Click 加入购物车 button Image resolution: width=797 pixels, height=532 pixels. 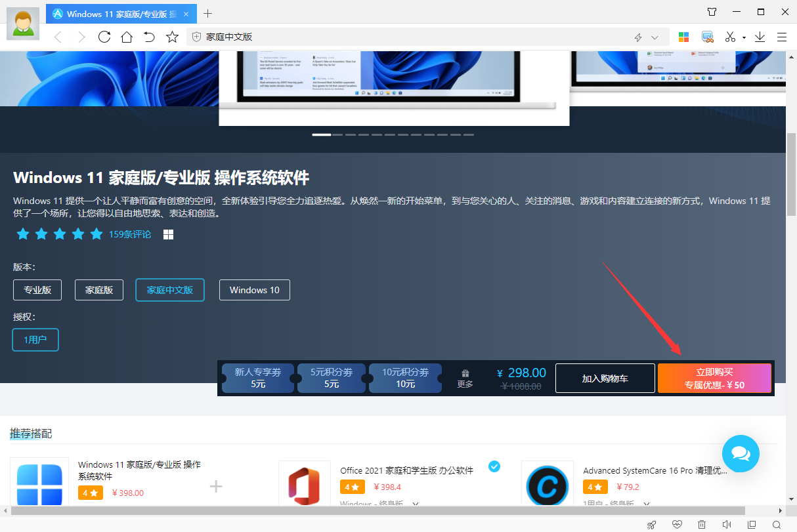coord(605,379)
